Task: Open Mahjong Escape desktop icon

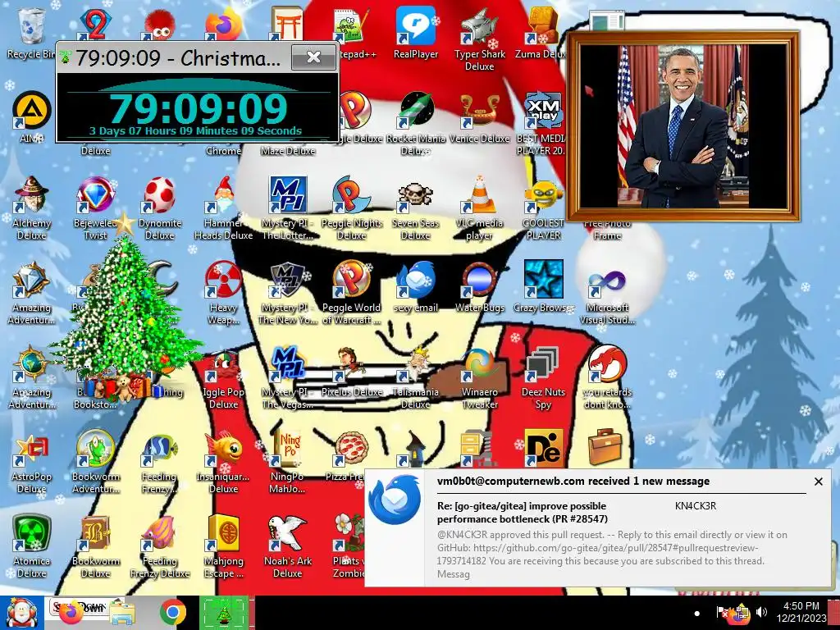Action: [x=223, y=546]
